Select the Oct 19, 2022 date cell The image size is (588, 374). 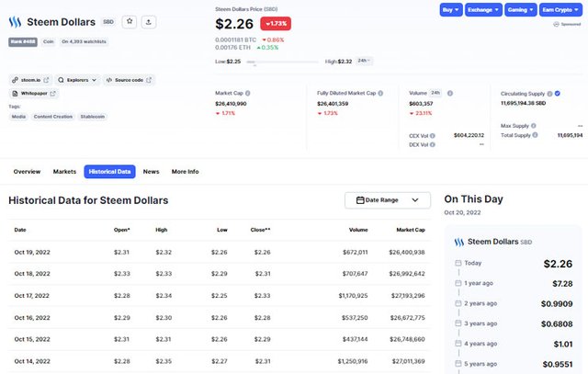[x=32, y=252]
